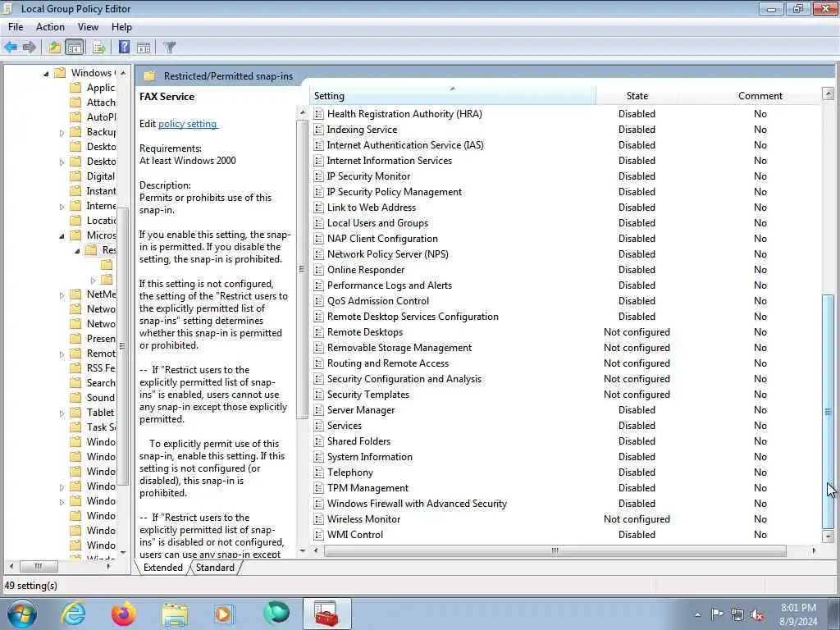
Task: Click folder icon beside RSS Fe tree item
Action: [76, 368]
